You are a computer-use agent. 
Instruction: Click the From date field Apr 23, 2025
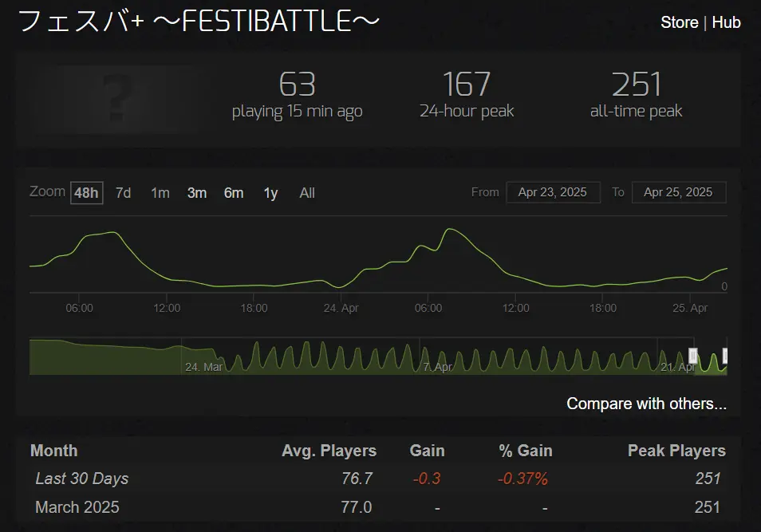(x=553, y=192)
